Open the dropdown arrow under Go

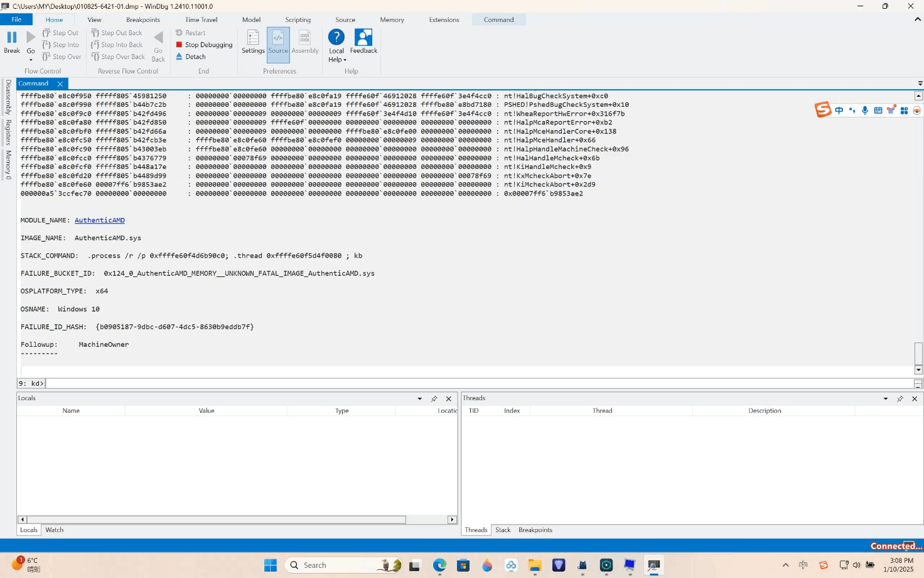31,60
